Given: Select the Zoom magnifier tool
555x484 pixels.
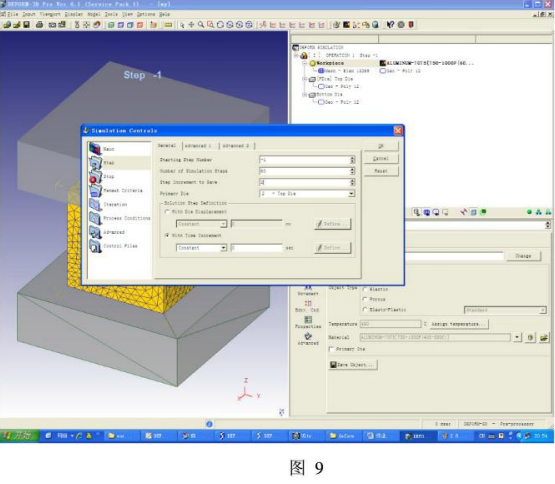Looking at the screenshot, I should pyautogui.click(x=201, y=25).
